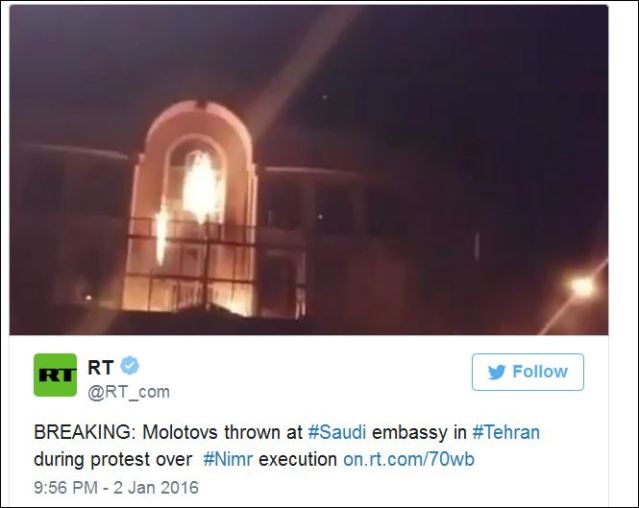Viewport: 639px width, 508px height.
Task: Click the 9:56 PM - 2 Jan 2016 timestamp
Action: [116, 488]
